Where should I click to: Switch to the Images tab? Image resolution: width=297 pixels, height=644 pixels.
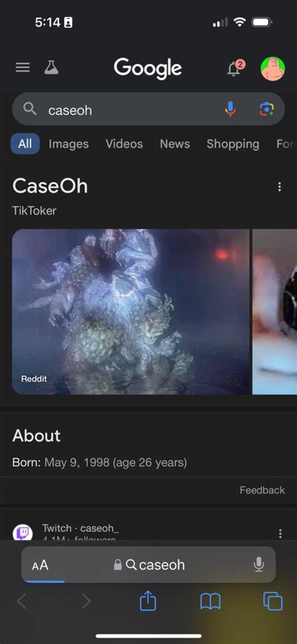[x=68, y=144]
